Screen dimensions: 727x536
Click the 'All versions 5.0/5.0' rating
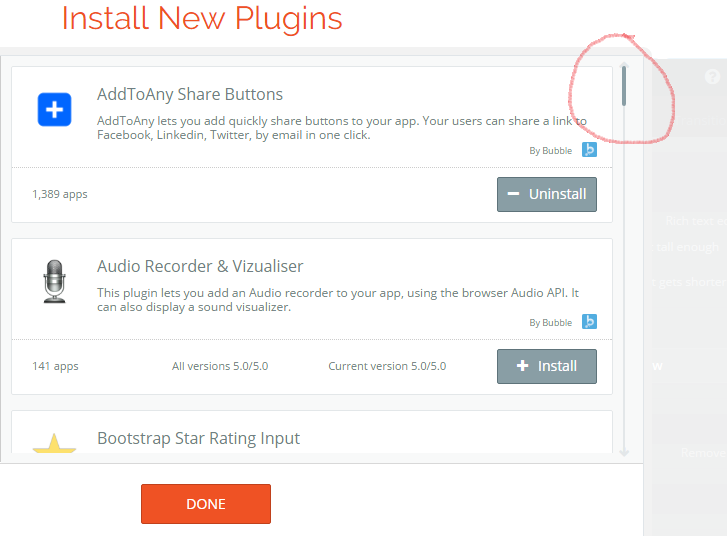[x=220, y=366]
